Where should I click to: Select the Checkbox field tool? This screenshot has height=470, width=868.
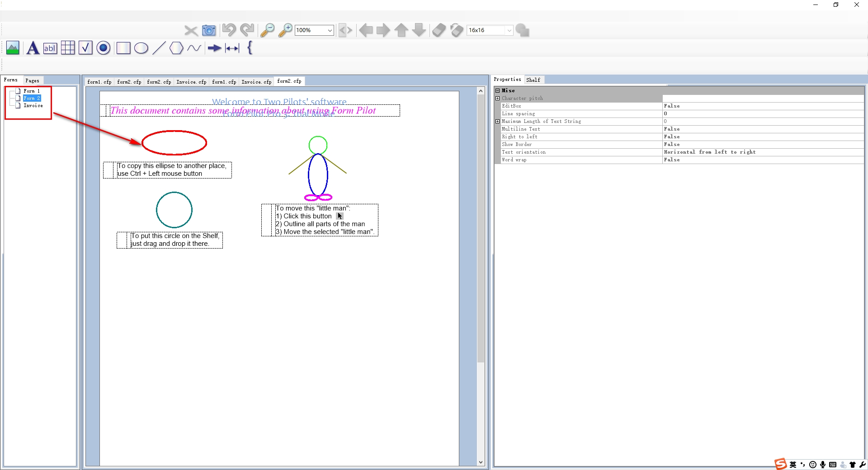(x=85, y=47)
